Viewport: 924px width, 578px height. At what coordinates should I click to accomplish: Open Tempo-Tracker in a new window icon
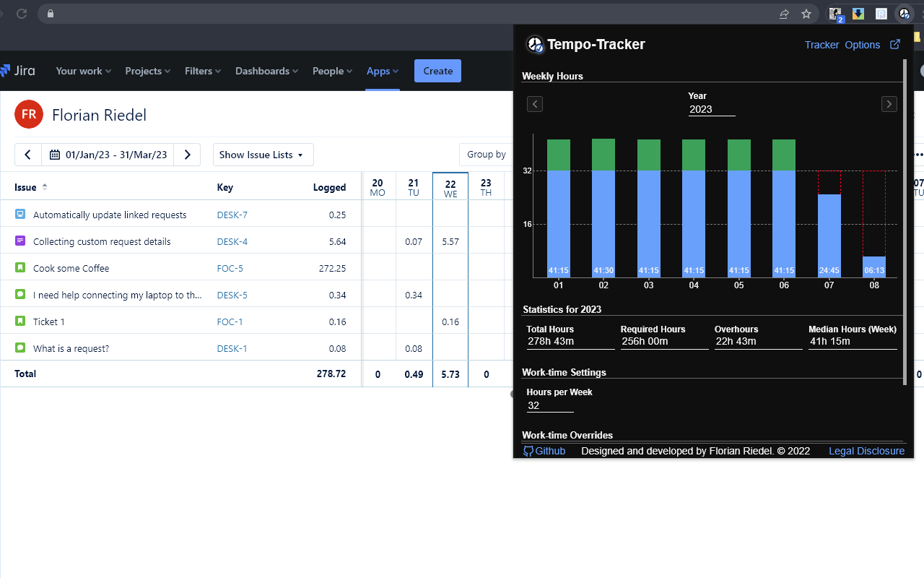click(895, 44)
